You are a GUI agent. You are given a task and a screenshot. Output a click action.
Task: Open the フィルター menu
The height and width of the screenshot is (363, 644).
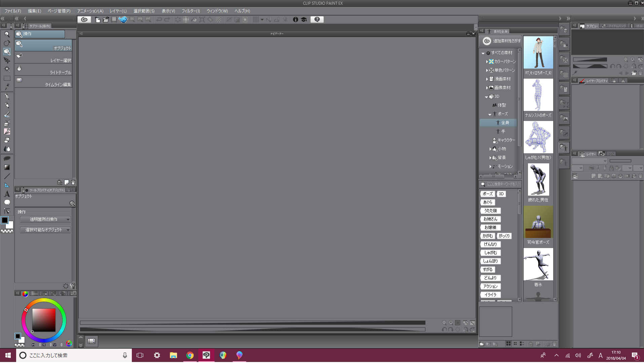pos(191,11)
